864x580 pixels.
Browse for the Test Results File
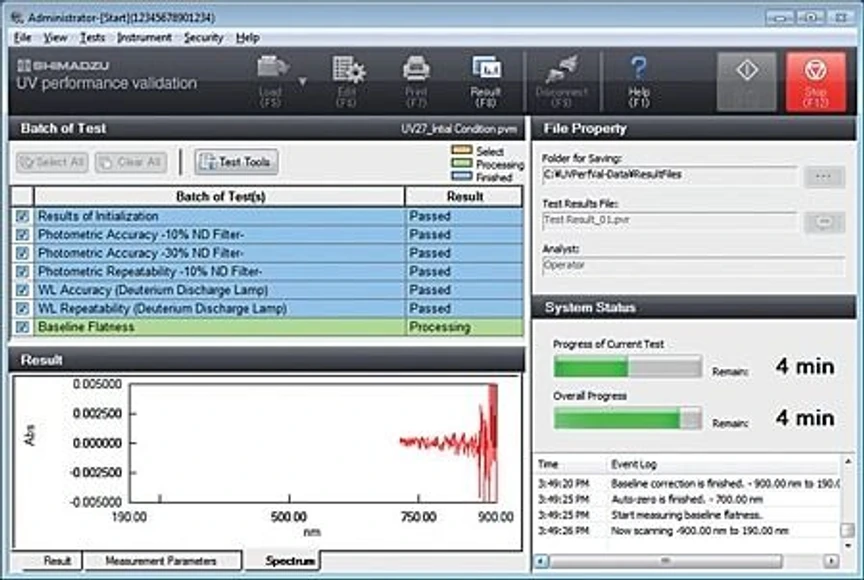tap(823, 222)
